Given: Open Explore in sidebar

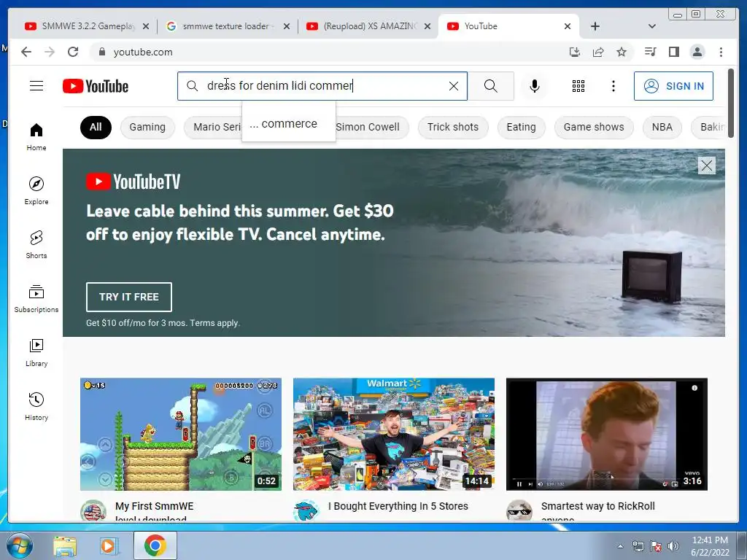Looking at the screenshot, I should [x=36, y=190].
